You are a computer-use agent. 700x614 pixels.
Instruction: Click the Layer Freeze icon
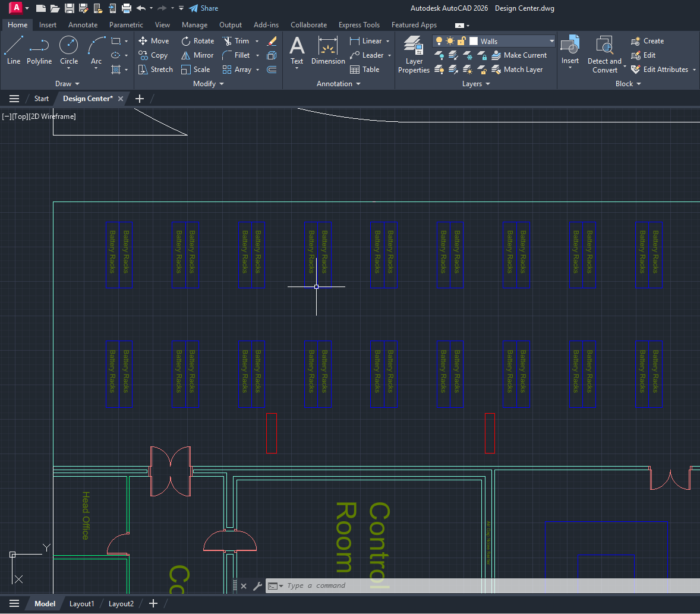click(468, 55)
